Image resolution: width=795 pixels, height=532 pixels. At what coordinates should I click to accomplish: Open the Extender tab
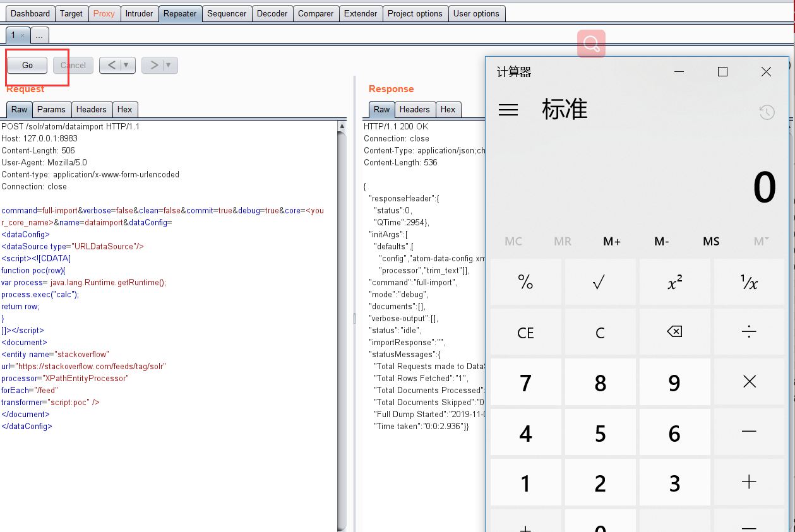pos(361,13)
